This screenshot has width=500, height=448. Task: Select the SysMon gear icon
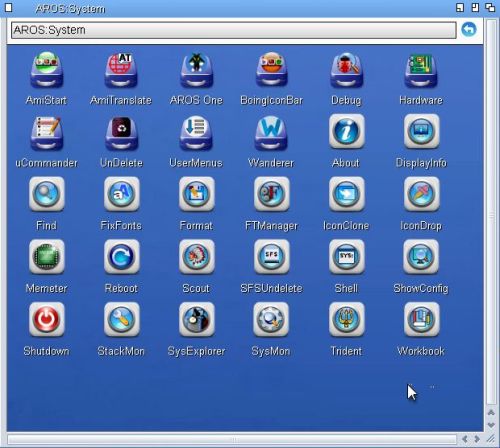tap(271, 319)
